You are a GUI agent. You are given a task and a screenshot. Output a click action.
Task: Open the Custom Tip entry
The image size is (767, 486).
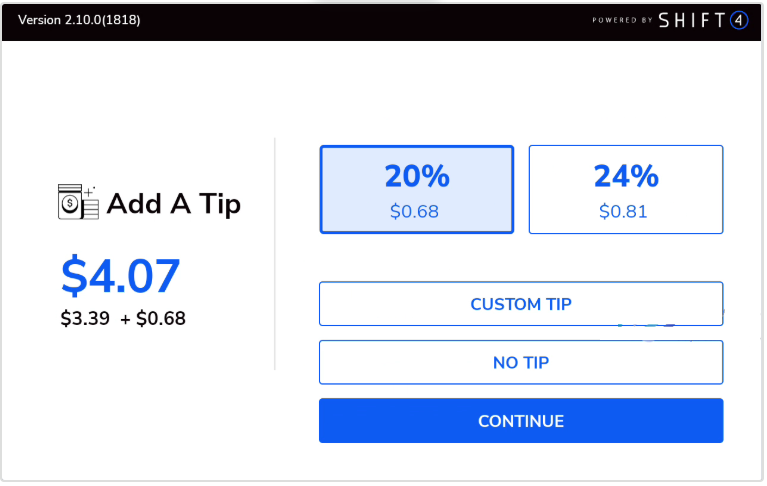520,304
